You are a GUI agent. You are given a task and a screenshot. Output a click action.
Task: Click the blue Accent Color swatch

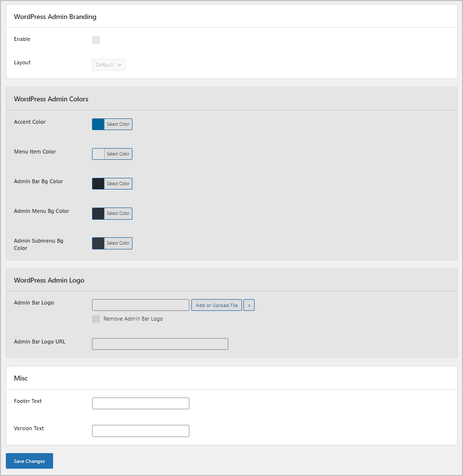[x=98, y=124]
